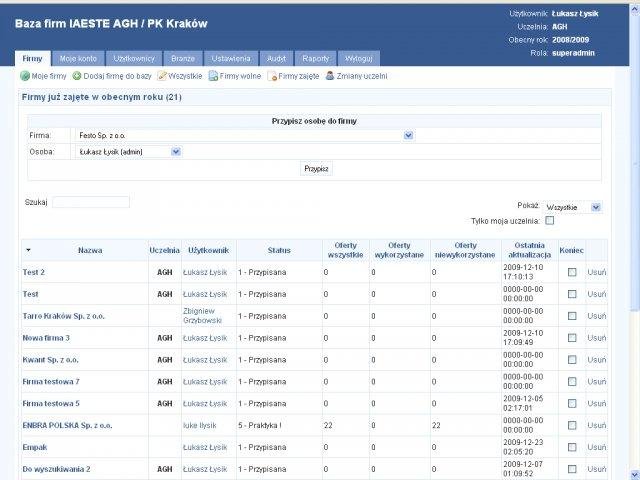Check Koniec for Kwant Sp. z o.o.
This screenshot has height=480, width=640.
pos(572,360)
